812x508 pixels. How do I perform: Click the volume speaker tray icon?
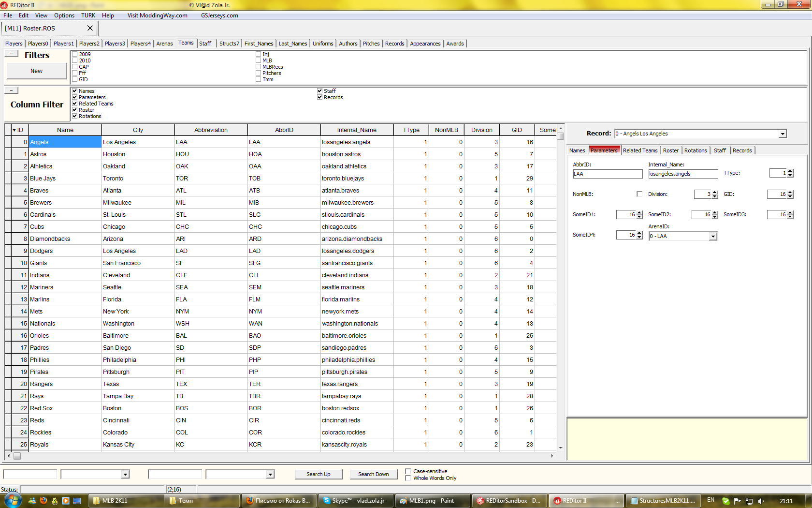click(761, 501)
